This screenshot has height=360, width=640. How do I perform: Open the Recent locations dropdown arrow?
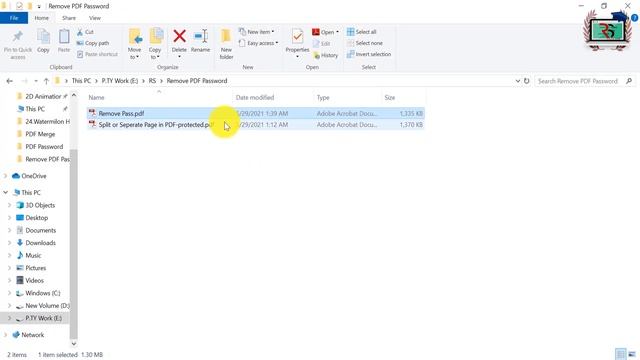(x=36, y=81)
